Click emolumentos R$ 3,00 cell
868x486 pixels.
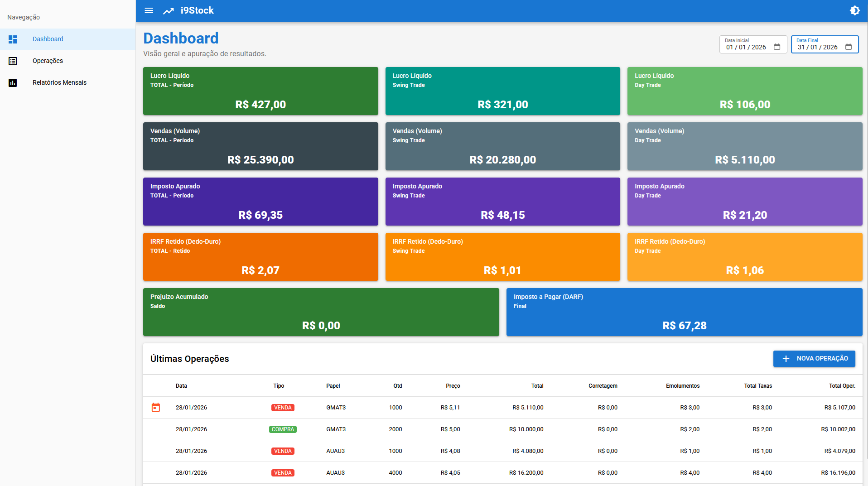690,408
